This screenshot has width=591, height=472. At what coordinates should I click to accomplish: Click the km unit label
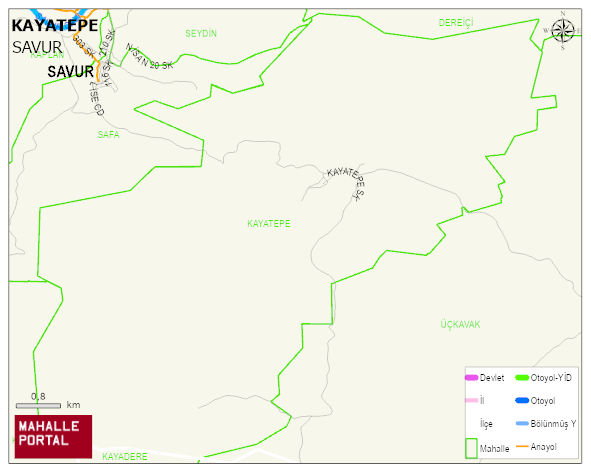[x=73, y=405]
